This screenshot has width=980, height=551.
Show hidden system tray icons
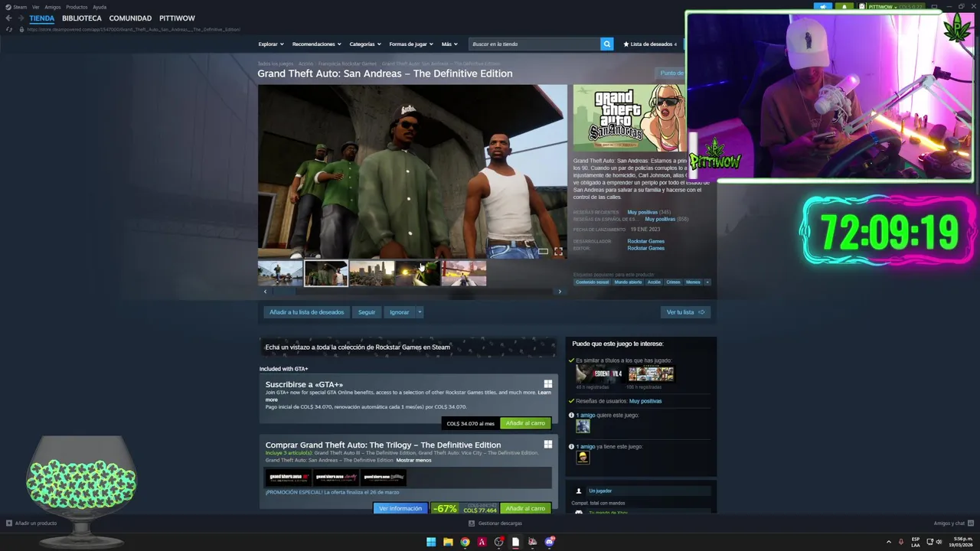pos(889,542)
